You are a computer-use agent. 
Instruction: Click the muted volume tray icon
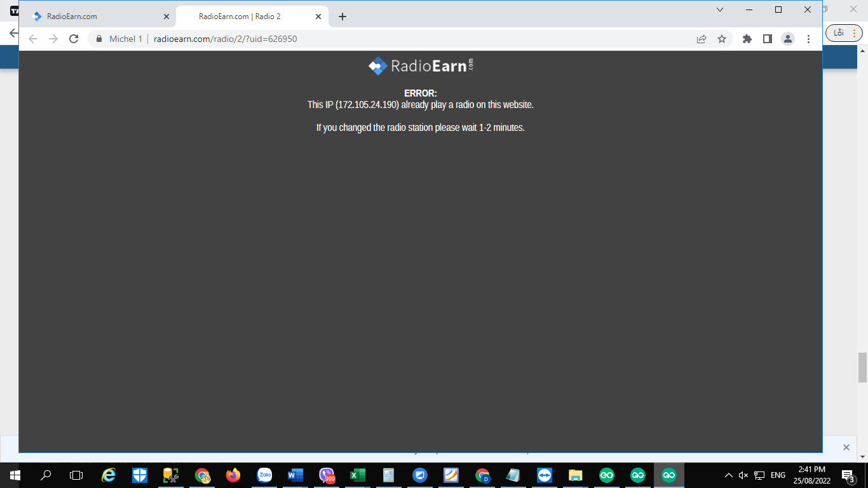[743, 475]
